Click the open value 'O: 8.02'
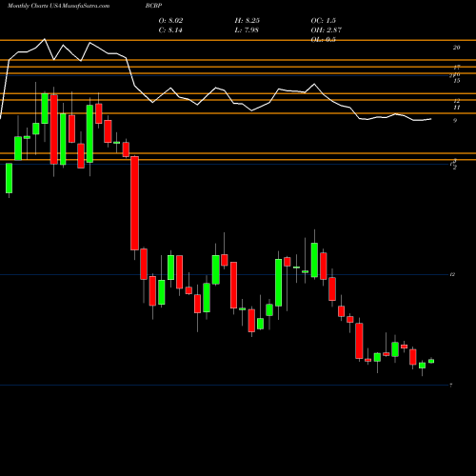Screen dimensions: 476x476 170,21
